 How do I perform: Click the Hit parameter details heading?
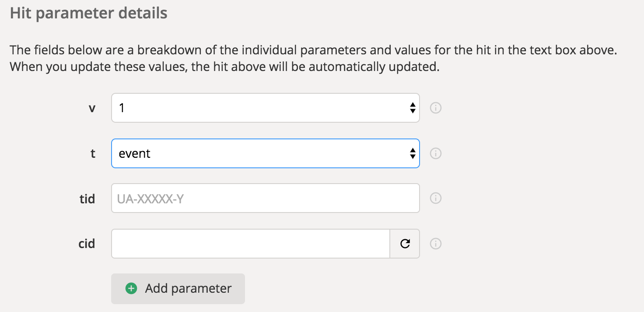pyautogui.click(x=88, y=13)
